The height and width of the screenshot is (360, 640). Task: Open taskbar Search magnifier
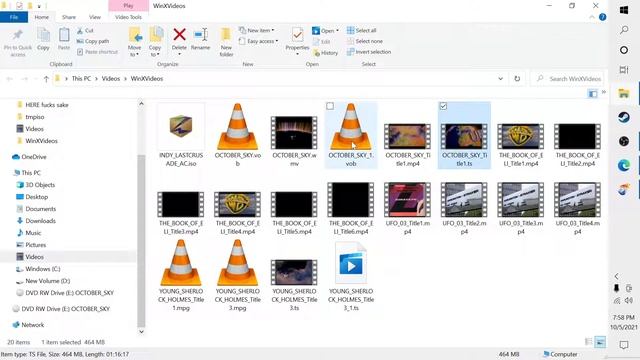pyautogui.click(x=624, y=30)
